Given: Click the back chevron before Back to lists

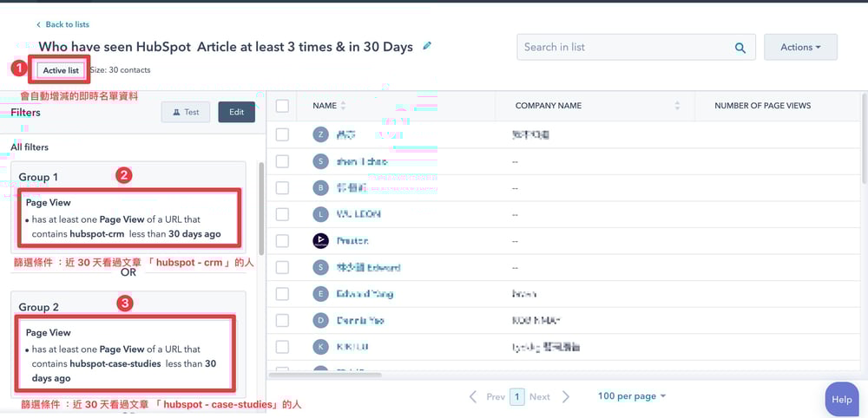Looking at the screenshot, I should [x=38, y=24].
